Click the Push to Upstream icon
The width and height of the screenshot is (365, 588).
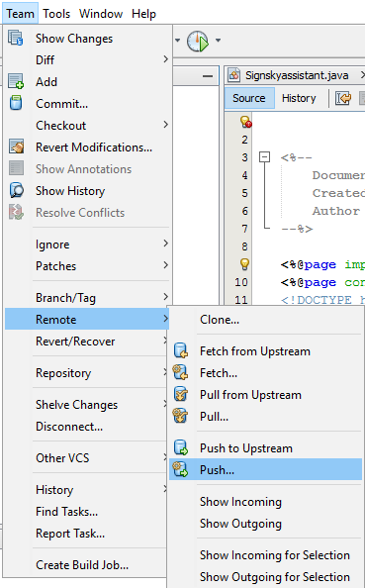tap(181, 447)
